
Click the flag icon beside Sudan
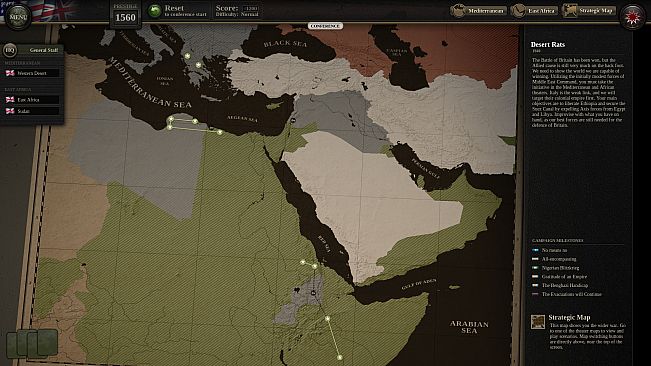click(10, 111)
